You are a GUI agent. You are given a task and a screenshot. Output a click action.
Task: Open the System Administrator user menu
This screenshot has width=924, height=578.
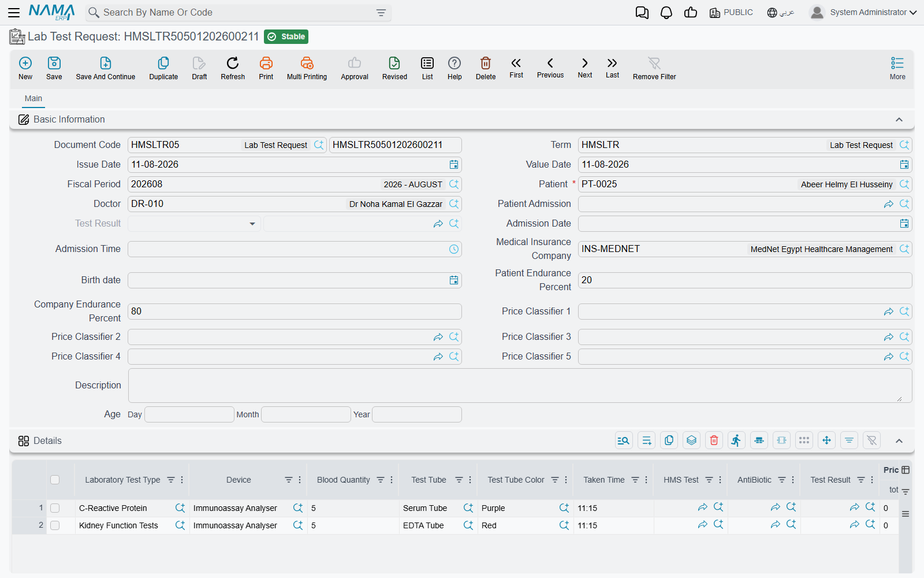pyautogui.click(x=863, y=12)
